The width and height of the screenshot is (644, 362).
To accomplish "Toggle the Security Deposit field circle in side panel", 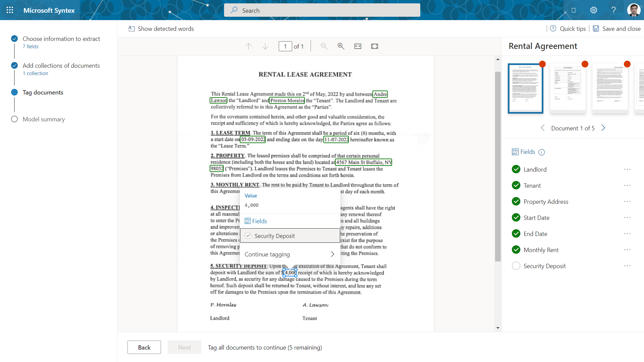I will [x=516, y=266].
